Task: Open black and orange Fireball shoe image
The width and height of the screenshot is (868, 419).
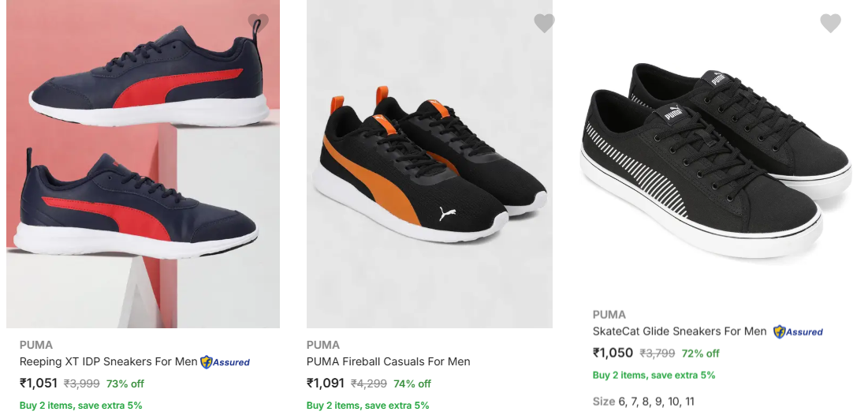Action: point(430,163)
